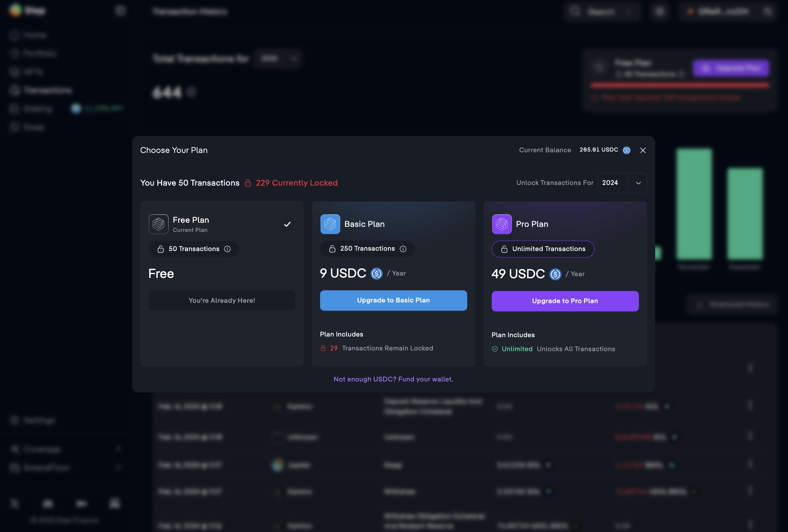Click the search magnifier icon in the top bar
The width and height of the screenshot is (788, 532).
point(574,11)
